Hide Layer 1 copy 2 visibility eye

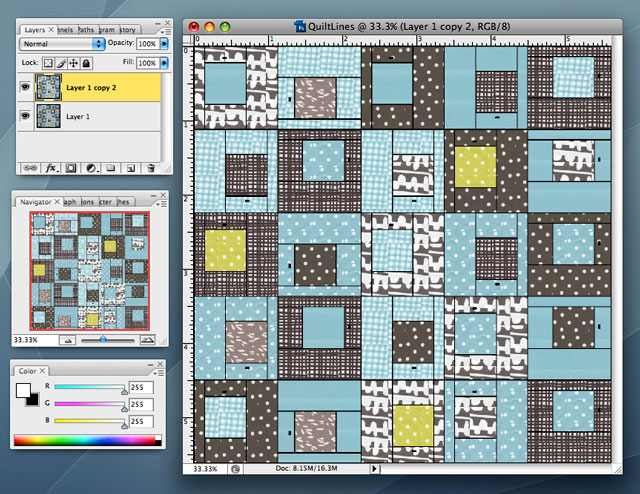point(24,89)
